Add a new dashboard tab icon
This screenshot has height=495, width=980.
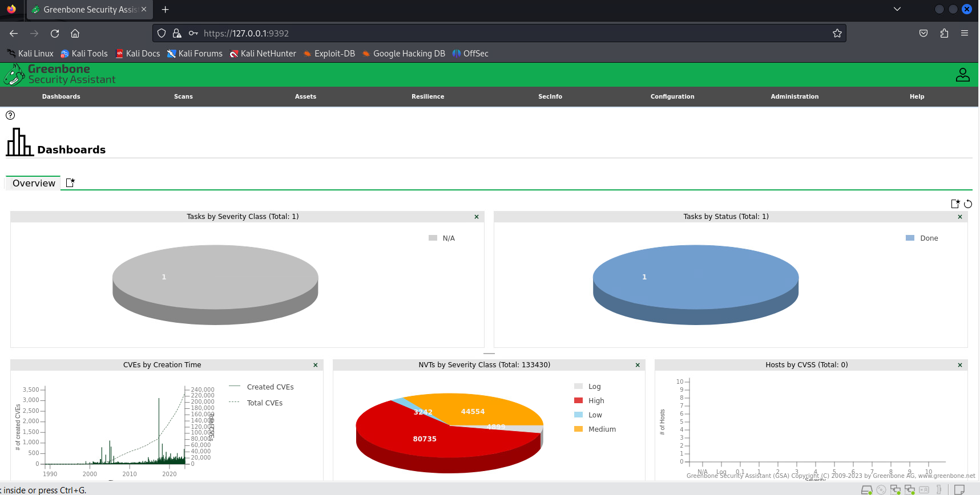pos(70,182)
